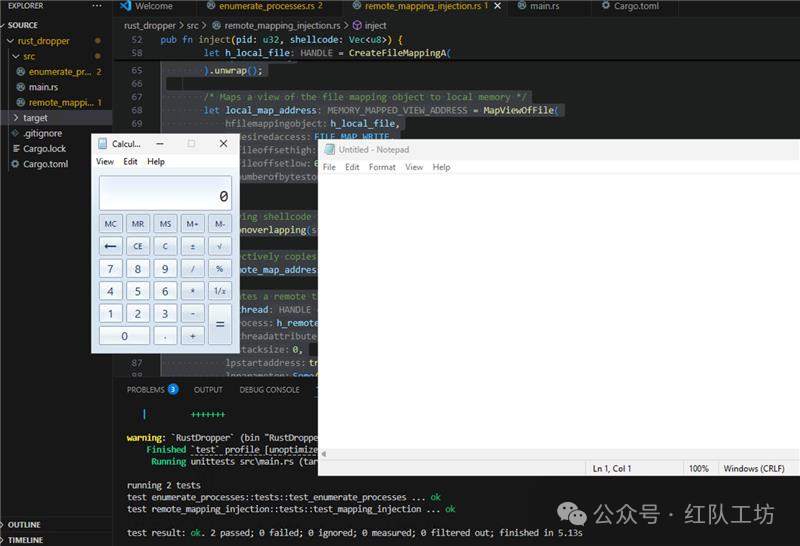Click Notepad horizontal scrollbar left arrow
Image resolution: width=800 pixels, height=546 pixels.
tap(323, 454)
